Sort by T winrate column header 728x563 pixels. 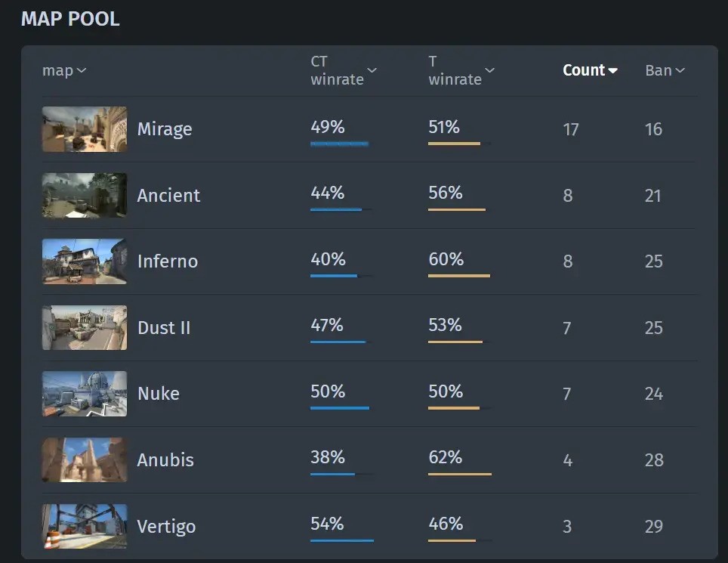[x=461, y=70]
